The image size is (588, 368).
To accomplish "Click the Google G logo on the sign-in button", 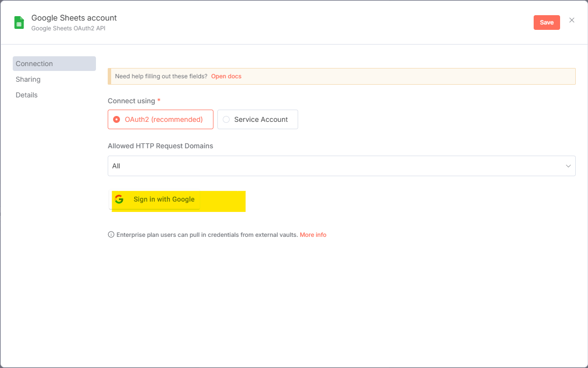I will tap(120, 199).
